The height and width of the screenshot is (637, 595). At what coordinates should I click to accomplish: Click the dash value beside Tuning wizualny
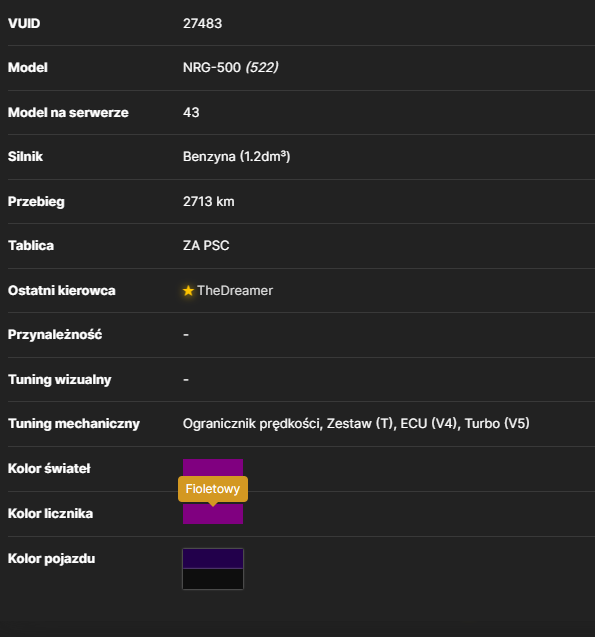(x=186, y=379)
